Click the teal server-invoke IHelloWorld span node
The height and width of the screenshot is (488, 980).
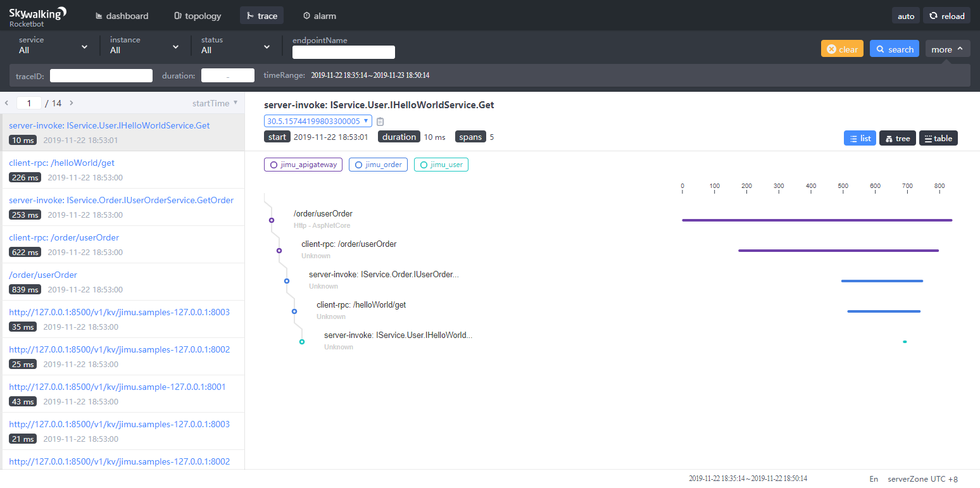[302, 342]
